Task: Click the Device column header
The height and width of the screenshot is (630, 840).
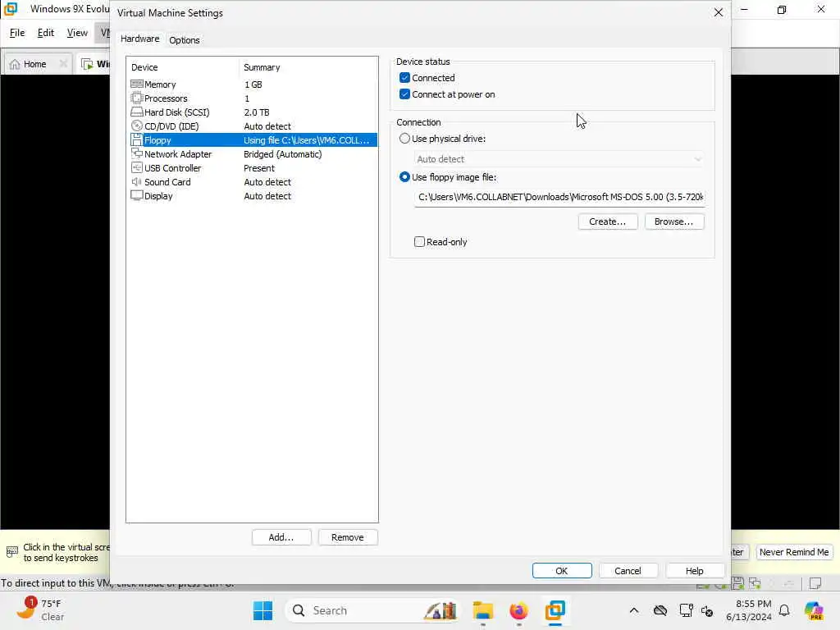Action: 183,67
